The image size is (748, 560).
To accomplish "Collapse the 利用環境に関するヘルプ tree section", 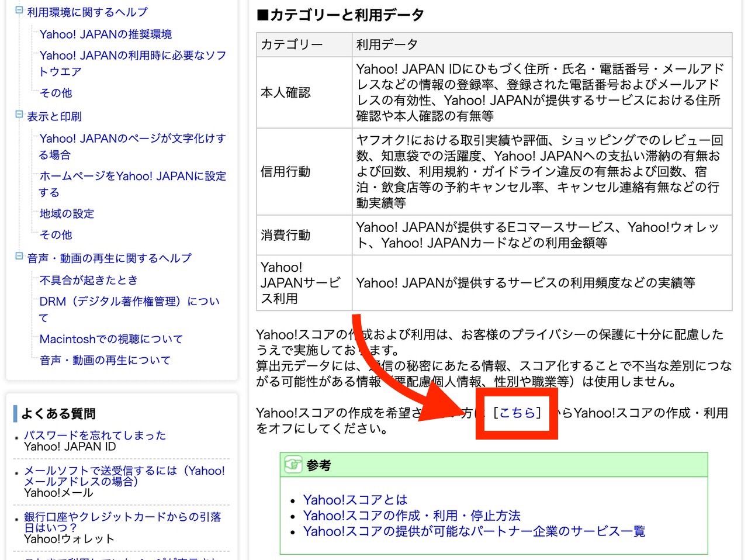I will point(19,11).
